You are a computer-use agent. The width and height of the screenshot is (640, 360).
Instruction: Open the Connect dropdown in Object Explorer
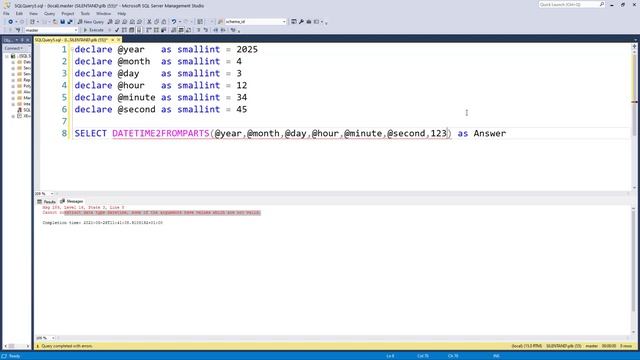[13, 48]
